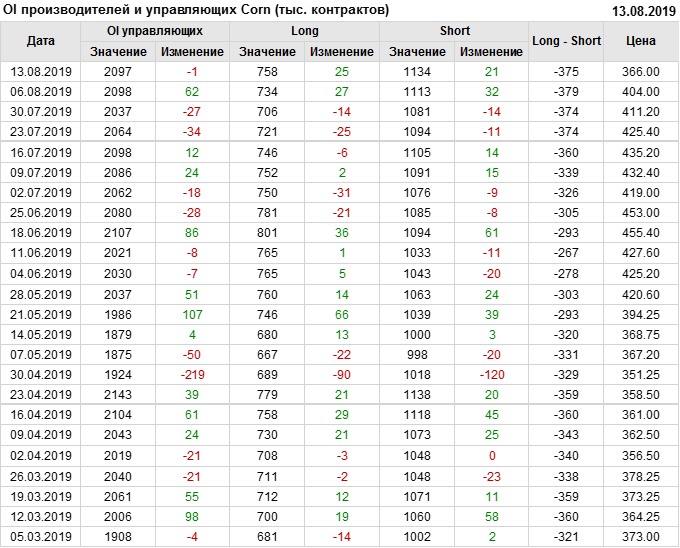Click the OI value 2143

(118, 394)
